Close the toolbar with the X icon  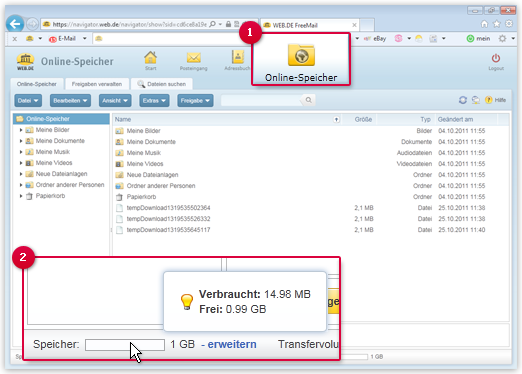click(x=15, y=39)
